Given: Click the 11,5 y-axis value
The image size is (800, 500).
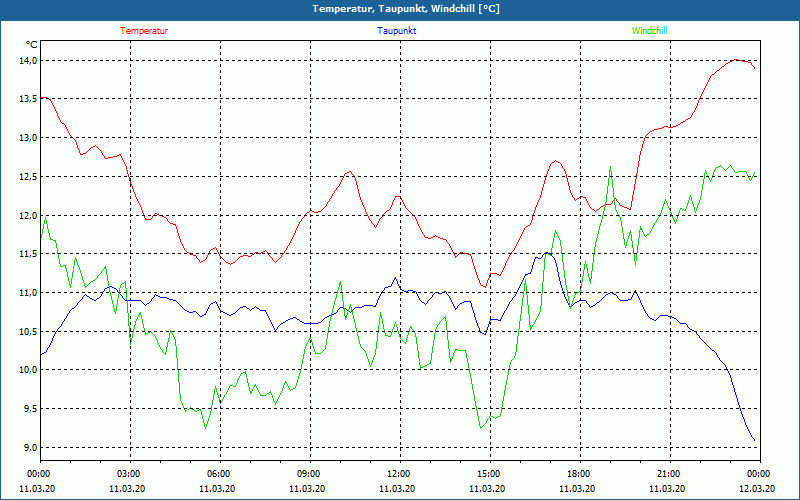Looking at the screenshot, I should (29, 254).
